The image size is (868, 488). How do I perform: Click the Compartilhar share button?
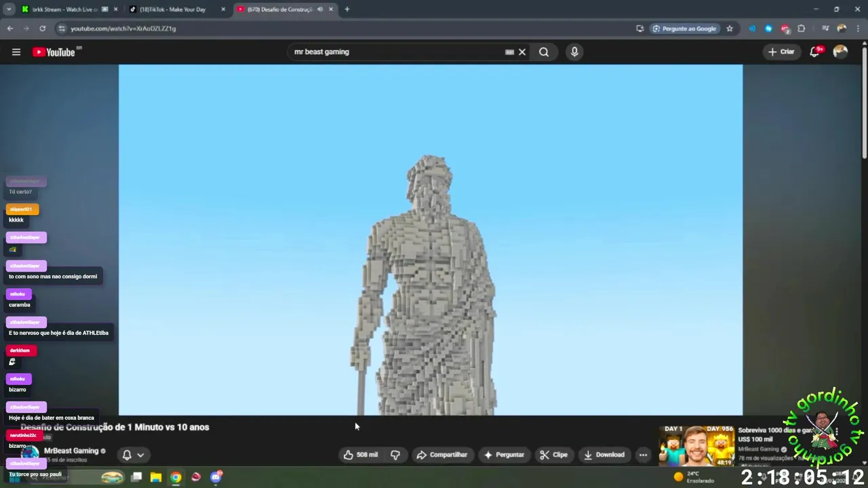(442, 455)
